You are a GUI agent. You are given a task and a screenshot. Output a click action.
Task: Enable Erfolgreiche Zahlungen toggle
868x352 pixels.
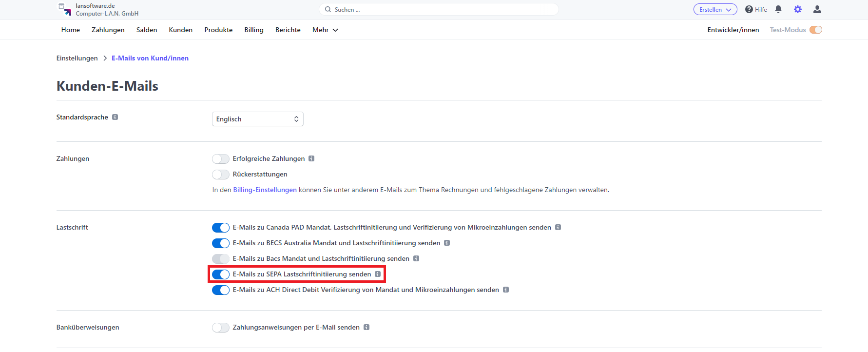pyautogui.click(x=221, y=159)
